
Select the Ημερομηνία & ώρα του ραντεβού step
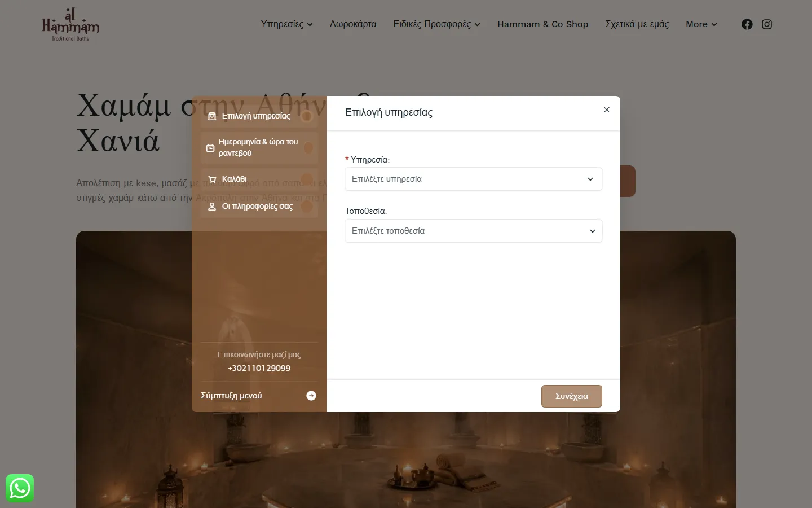click(259, 148)
